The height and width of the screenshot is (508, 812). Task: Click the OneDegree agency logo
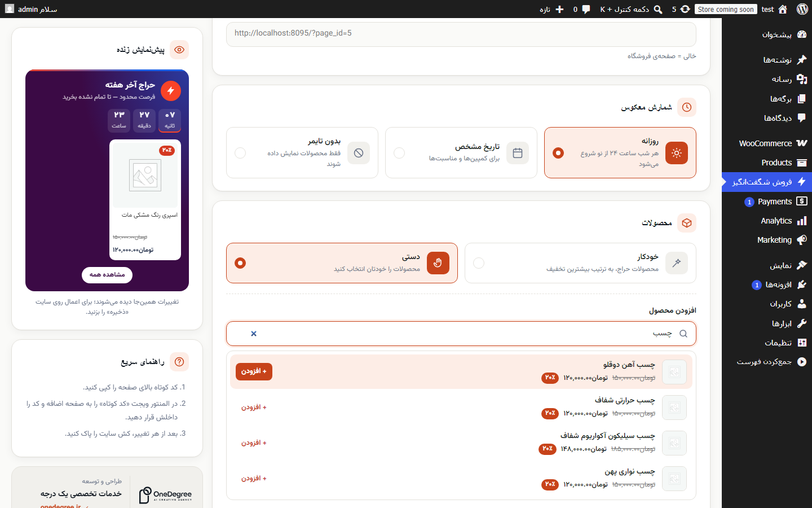coord(166,495)
